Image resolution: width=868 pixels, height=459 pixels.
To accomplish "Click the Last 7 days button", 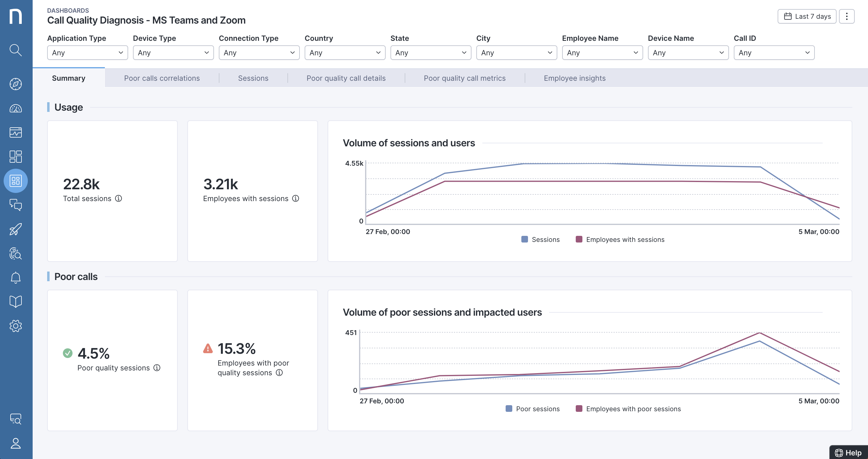I will pyautogui.click(x=807, y=17).
